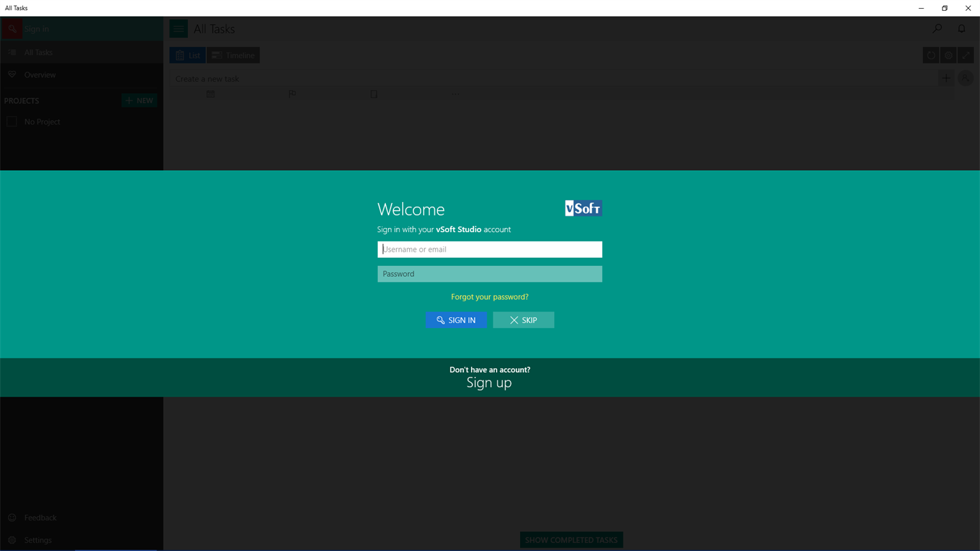Click the Create a new task field
This screenshot has height=551, width=980.
pos(553,79)
